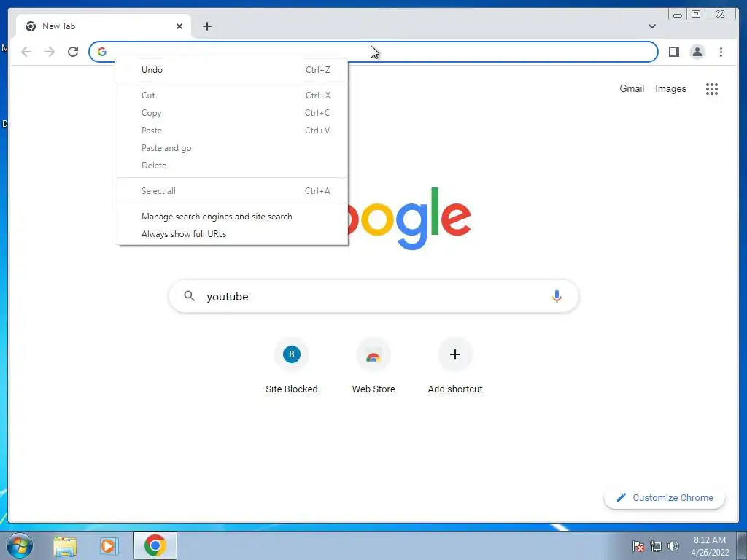Screen dimensions: 747x560
Task: Click the Google G icon in address bar
Action: 102,52
